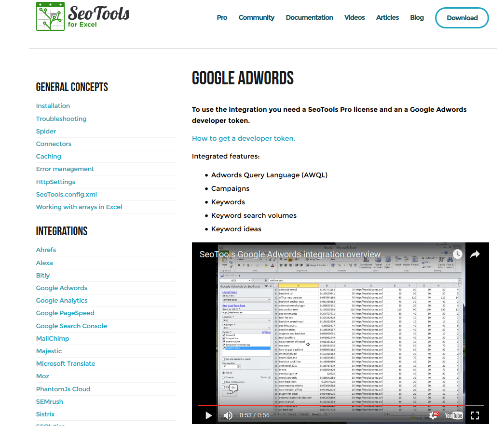
Task: Go to Documentation
Action: tap(309, 17)
